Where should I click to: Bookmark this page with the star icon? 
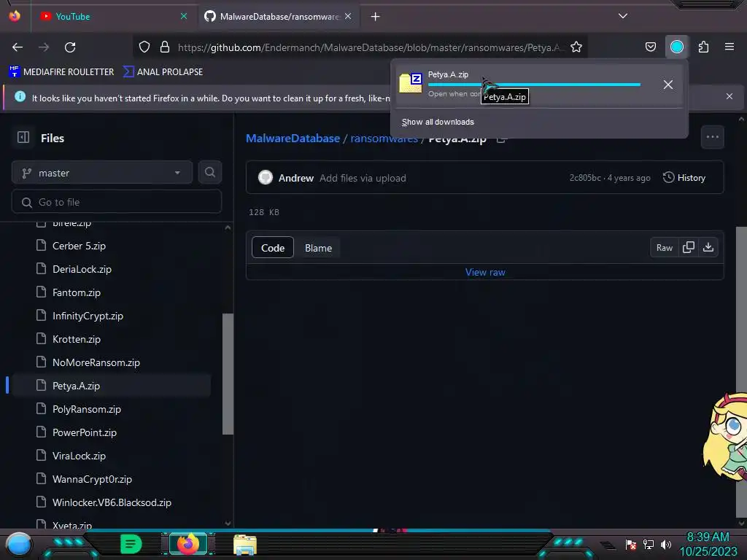coord(576,47)
